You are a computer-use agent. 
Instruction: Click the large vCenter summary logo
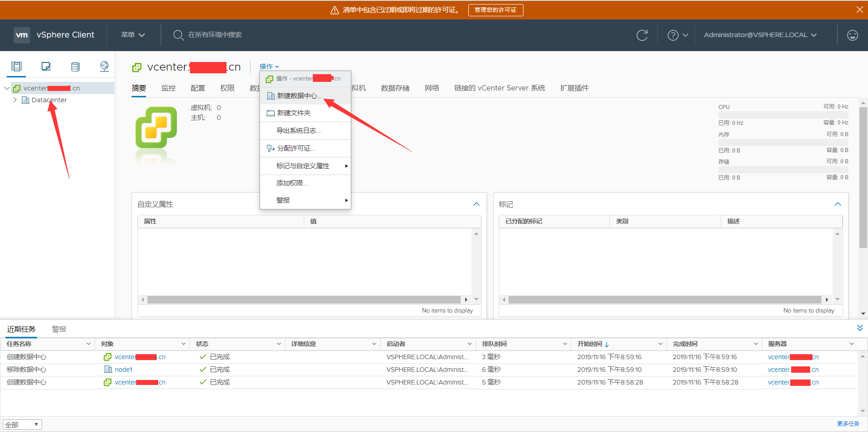point(156,128)
